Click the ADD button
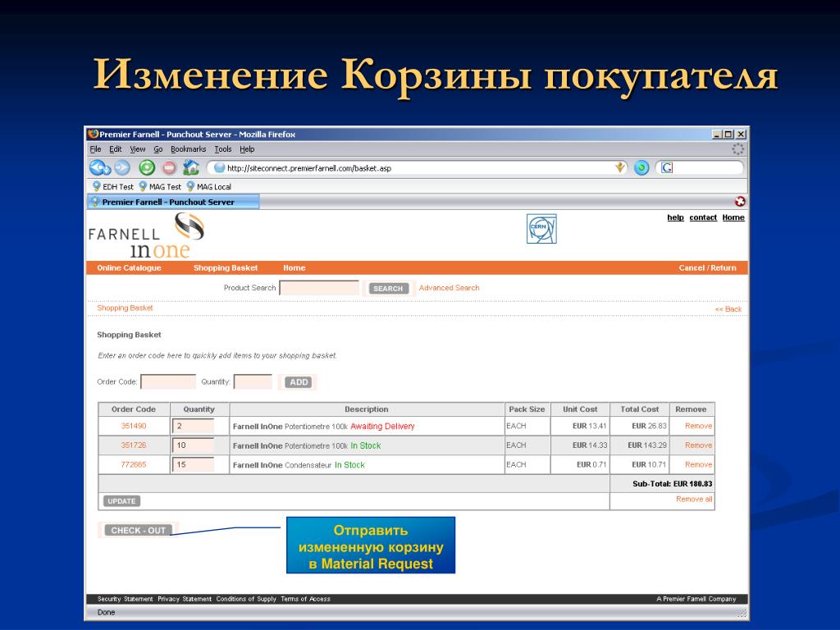The image size is (840, 630). [x=299, y=382]
